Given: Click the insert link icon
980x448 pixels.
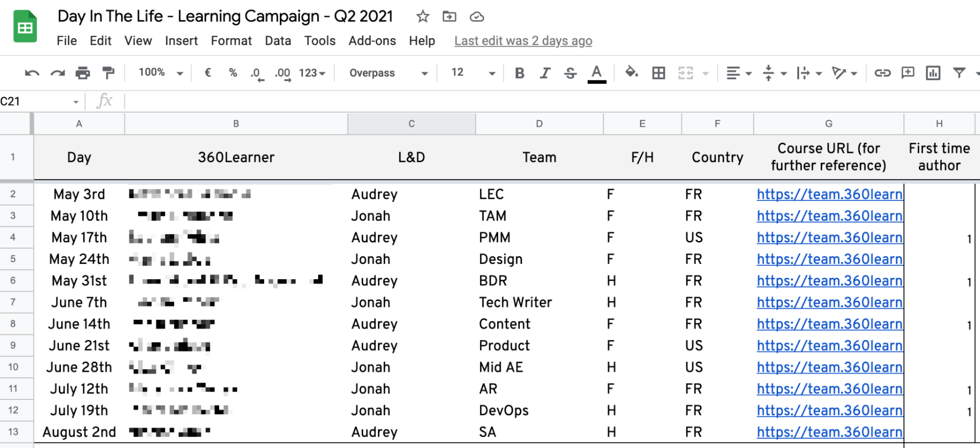Looking at the screenshot, I should coord(882,73).
